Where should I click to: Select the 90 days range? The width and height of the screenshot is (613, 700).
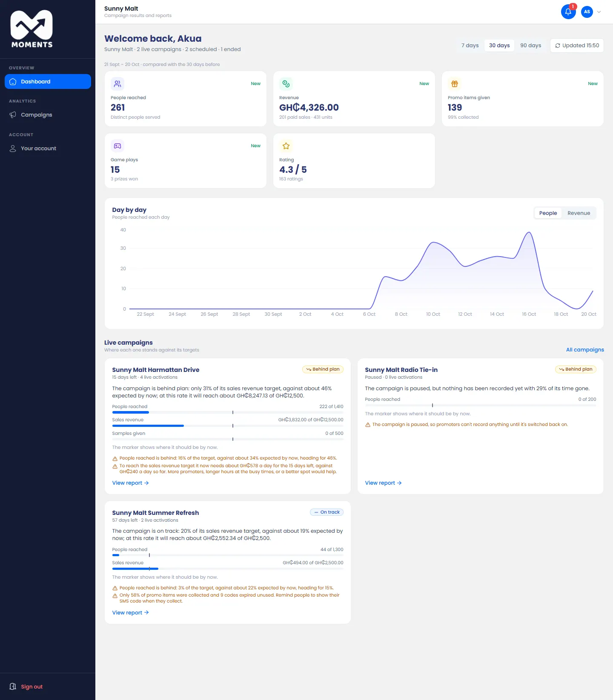[x=531, y=46]
